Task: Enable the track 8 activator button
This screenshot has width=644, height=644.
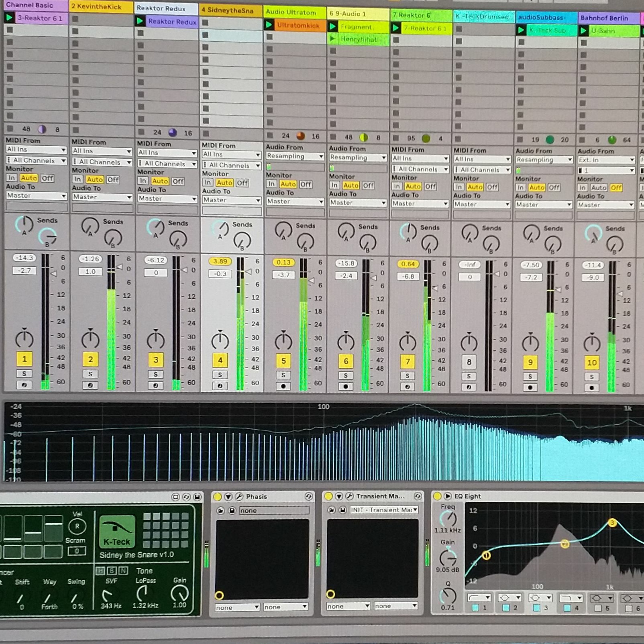Action: [x=469, y=362]
